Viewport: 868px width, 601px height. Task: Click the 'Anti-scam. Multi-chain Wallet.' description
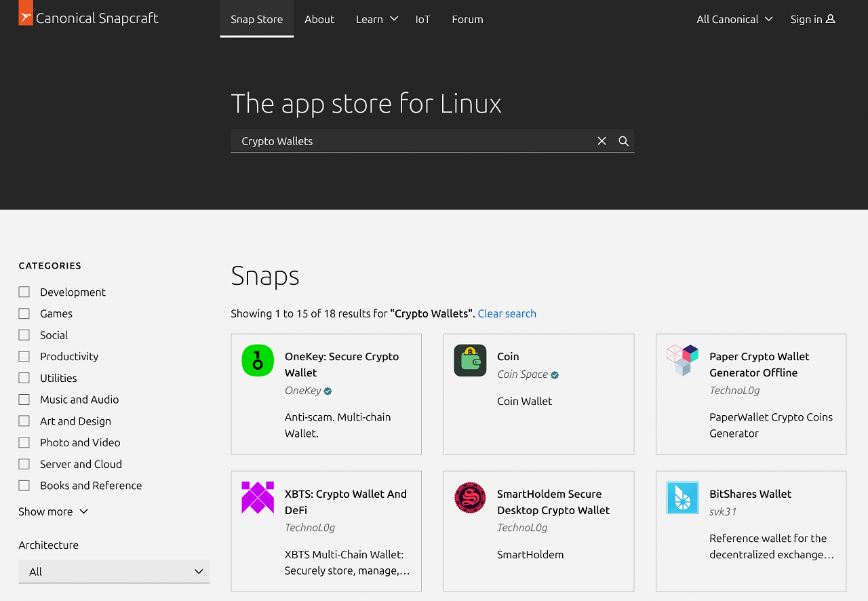pyautogui.click(x=338, y=425)
